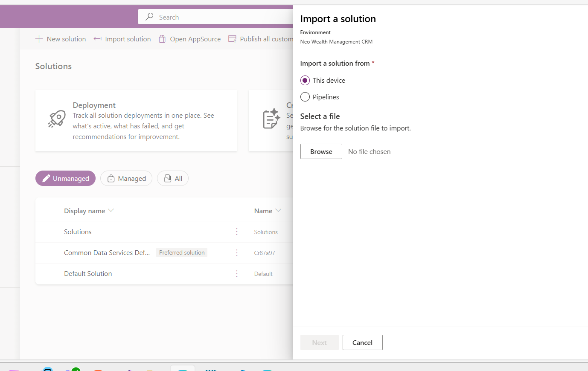Viewport: 588px width, 371px height.
Task: Click the Import a solution heading
Action: (x=338, y=19)
